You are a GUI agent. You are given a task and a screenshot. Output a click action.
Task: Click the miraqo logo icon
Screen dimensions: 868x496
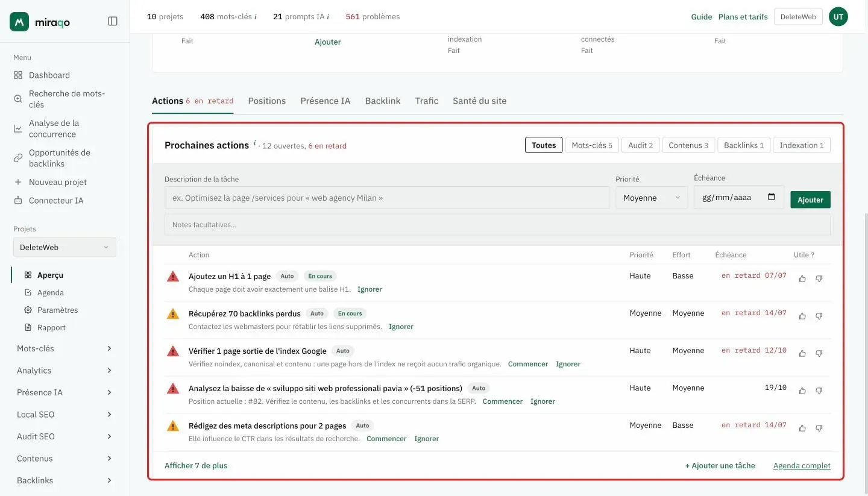(19, 22)
